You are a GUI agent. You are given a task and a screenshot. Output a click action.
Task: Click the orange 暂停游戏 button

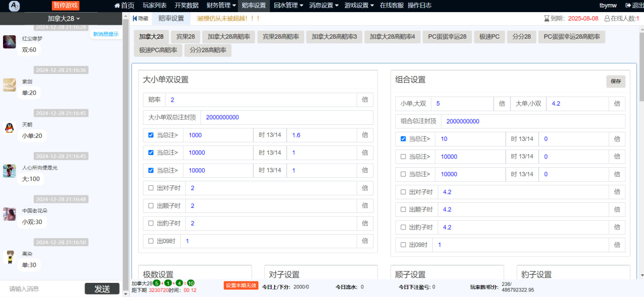pyautogui.click(x=65, y=6)
